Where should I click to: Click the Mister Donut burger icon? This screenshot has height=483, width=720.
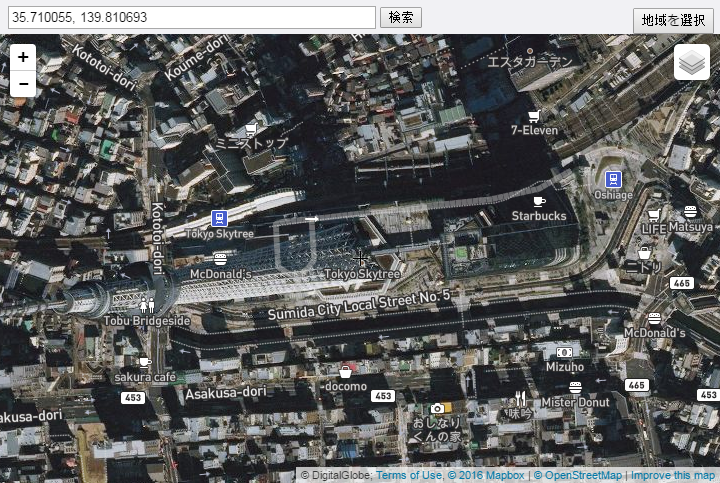[x=575, y=388]
